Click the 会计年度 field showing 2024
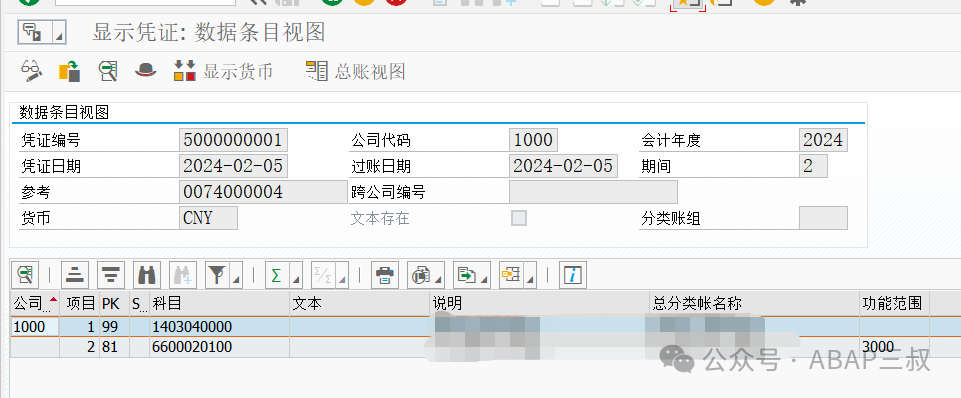The height and width of the screenshot is (398, 961). coord(823,140)
